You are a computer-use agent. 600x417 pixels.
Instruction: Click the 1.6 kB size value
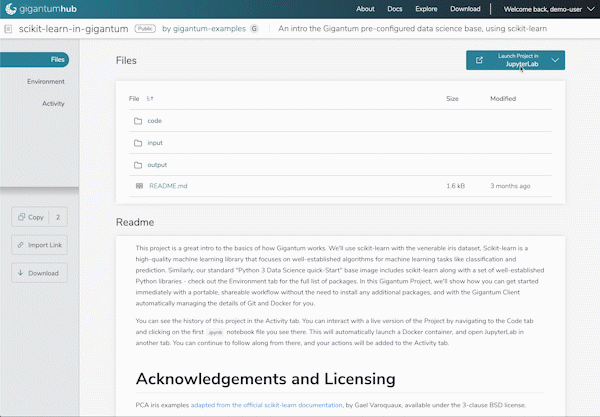coord(455,186)
